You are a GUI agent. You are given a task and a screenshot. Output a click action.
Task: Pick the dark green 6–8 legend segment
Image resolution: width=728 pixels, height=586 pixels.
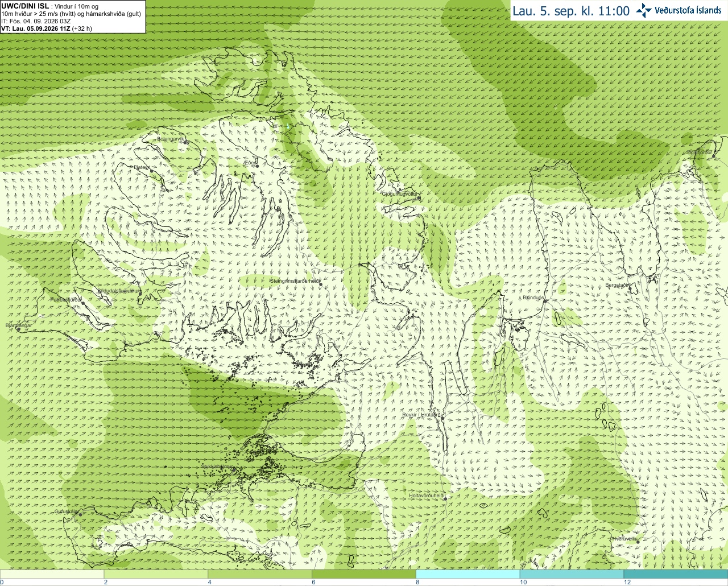coord(364,574)
